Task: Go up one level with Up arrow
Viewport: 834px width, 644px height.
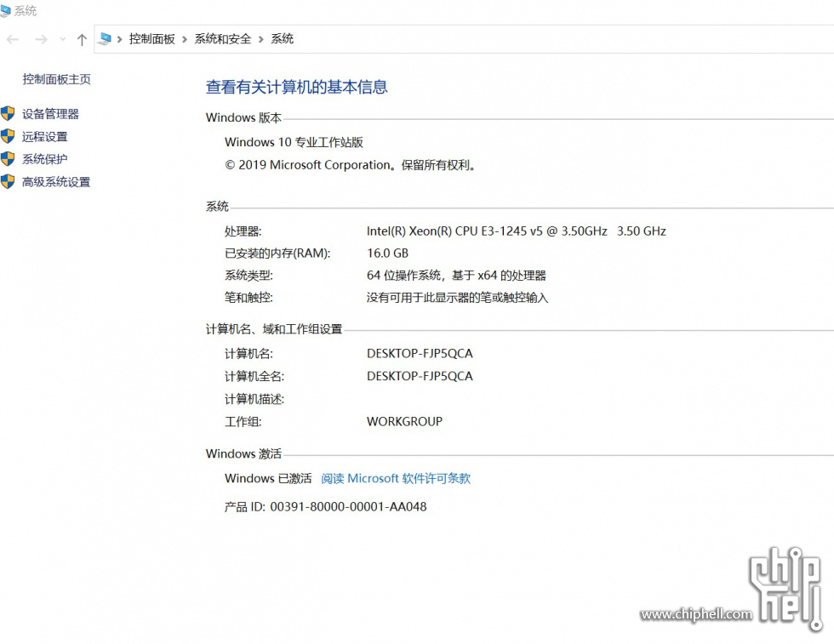Action: [x=82, y=39]
